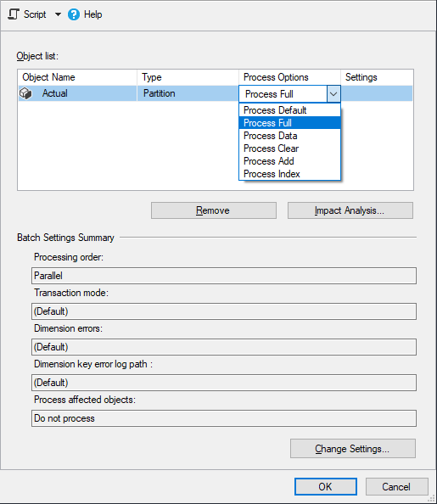The height and width of the screenshot is (504, 437).
Task: Click the Change Settings button
Action: point(353,448)
